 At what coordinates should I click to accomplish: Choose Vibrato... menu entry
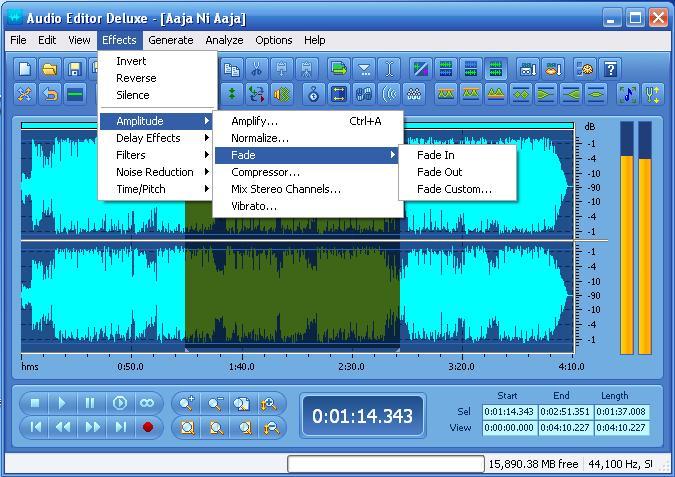(307, 206)
